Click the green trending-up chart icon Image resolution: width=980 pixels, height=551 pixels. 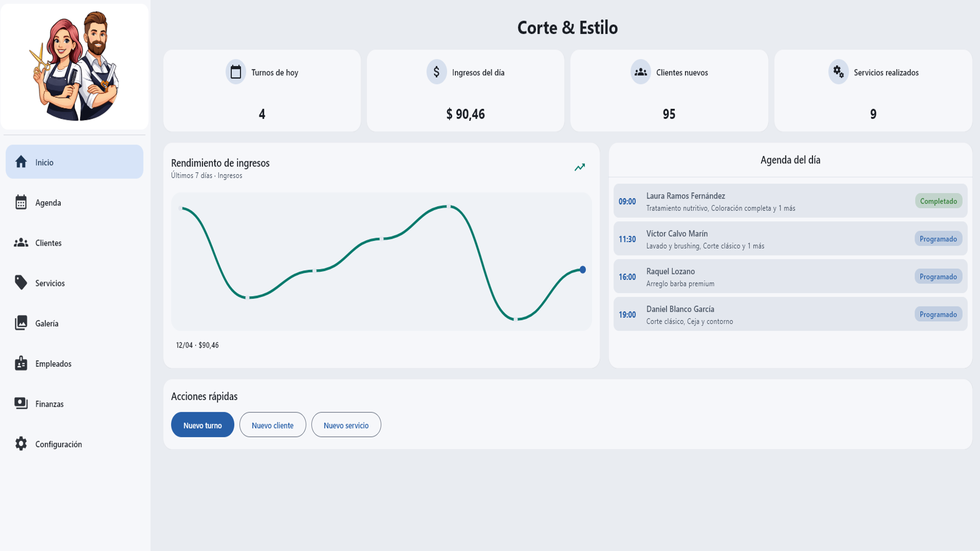tap(579, 167)
